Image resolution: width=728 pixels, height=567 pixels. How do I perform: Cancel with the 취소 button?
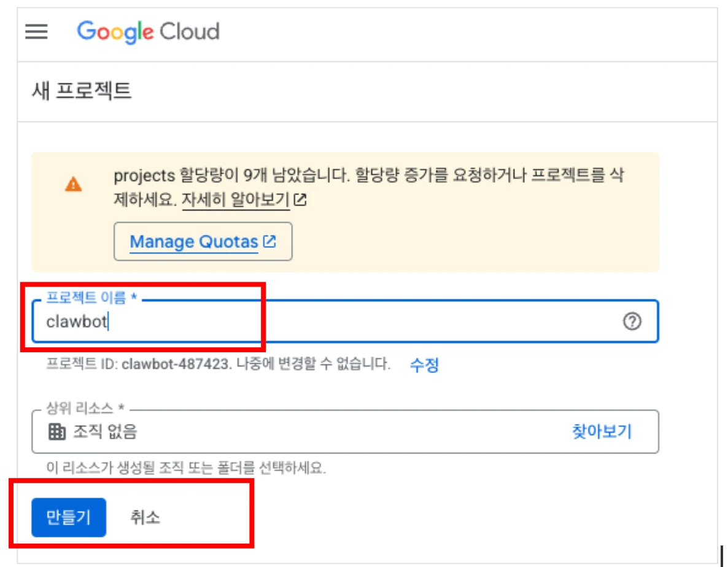pyautogui.click(x=145, y=517)
